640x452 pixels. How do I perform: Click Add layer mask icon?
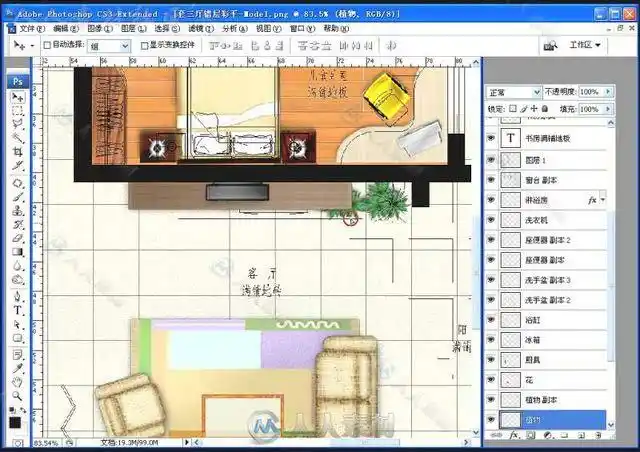(x=530, y=436)
